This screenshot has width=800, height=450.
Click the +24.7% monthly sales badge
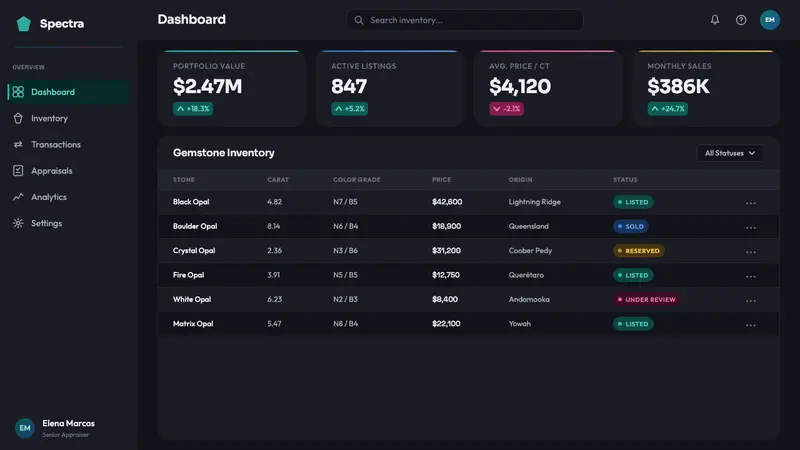[668, 109]
